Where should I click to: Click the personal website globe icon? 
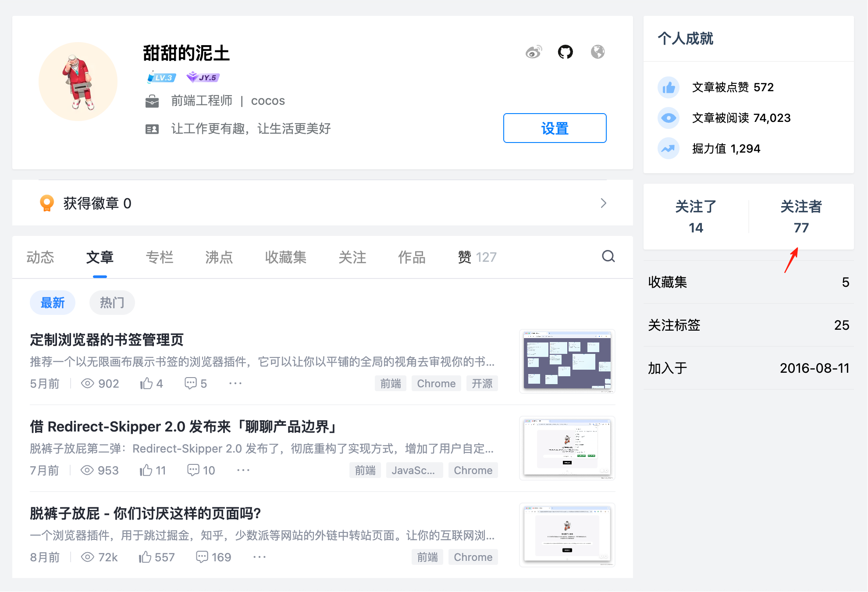[598, 52]
